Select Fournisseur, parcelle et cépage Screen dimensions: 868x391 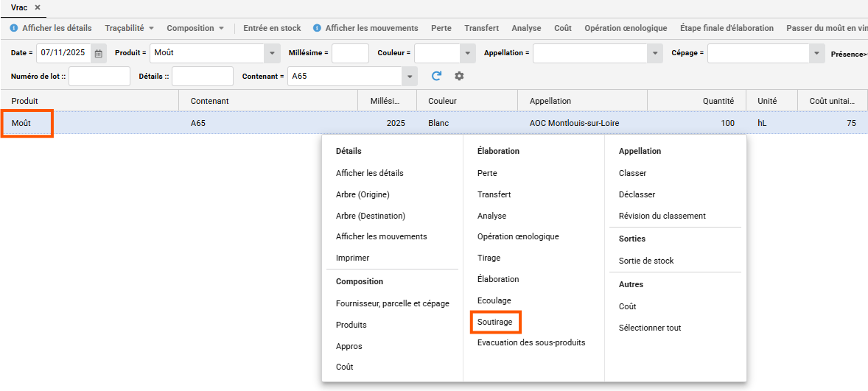(x=393, y=303)
